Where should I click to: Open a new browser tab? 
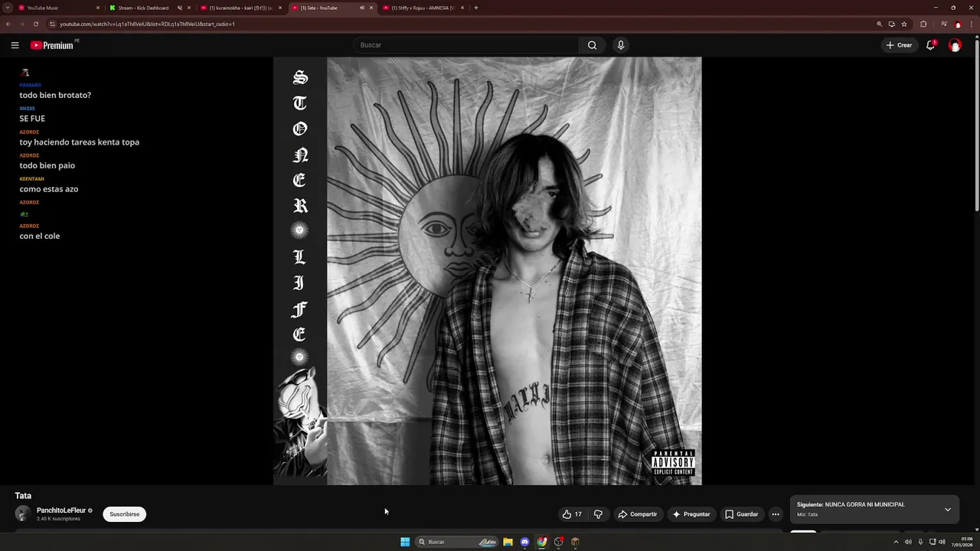476,8
